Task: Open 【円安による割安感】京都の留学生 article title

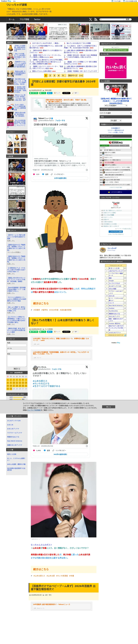Action: (63, 83)
